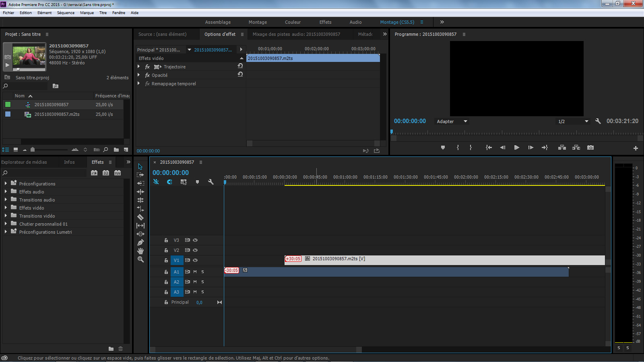Open 1/2 playback resolution dropdown
The width and height of the screenshot is (644, 362).
pos(573,121)
